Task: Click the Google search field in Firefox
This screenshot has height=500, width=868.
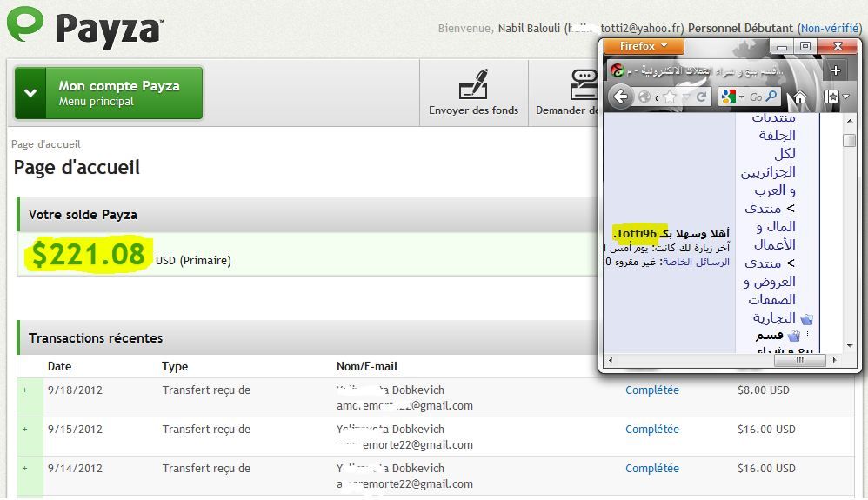Action: 755,97
